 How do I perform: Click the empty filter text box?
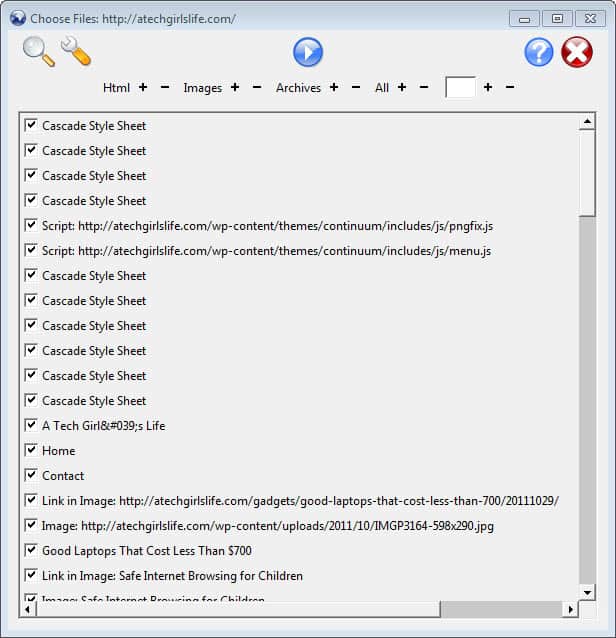coord(460,88)
